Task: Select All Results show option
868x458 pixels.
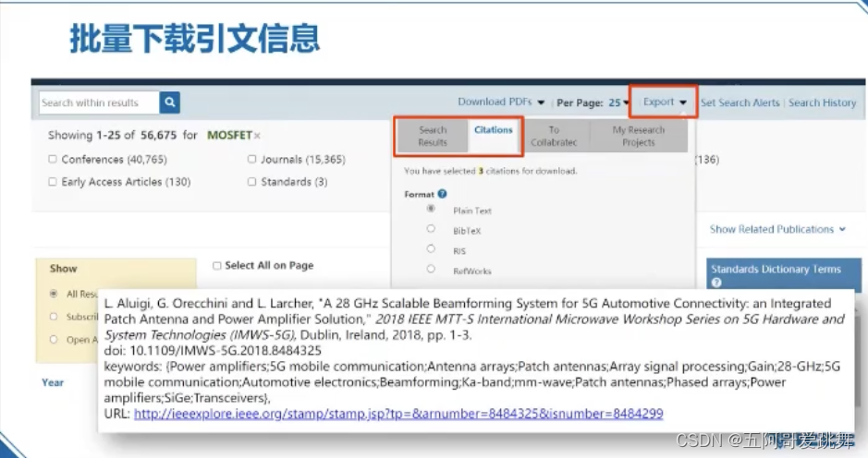Action: (54, 294)
